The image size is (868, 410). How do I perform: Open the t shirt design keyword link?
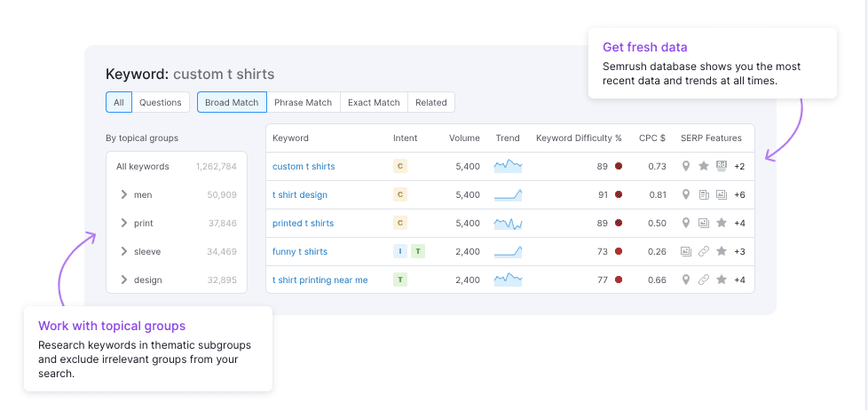pyautogui.click(x=299, y=194)
